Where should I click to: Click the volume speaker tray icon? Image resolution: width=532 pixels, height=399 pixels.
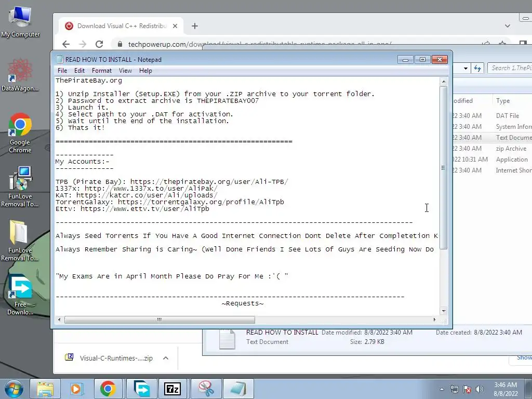tap(480, 389)
